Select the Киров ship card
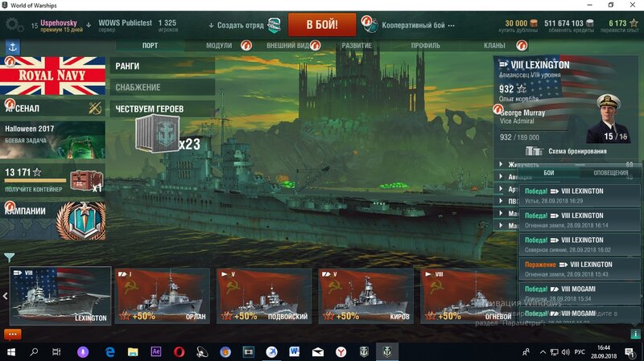The height and width of the screenshot is (361, 644). pyautogui.click(x=366, y=296)
